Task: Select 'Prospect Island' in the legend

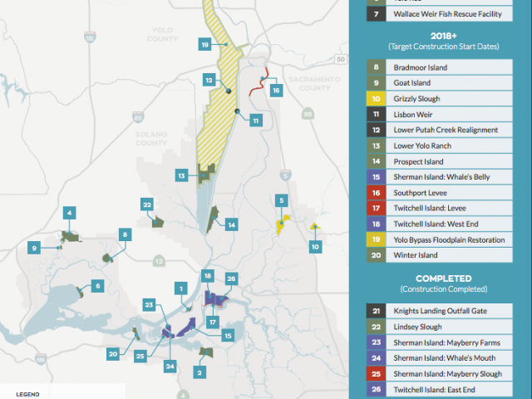Action: (x=440, y=161)
